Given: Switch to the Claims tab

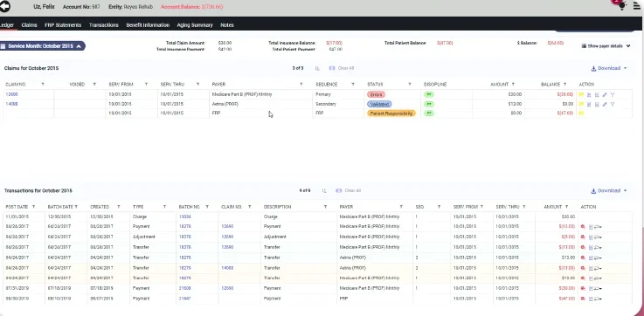Looking at the screenshot, I should 29,25.
